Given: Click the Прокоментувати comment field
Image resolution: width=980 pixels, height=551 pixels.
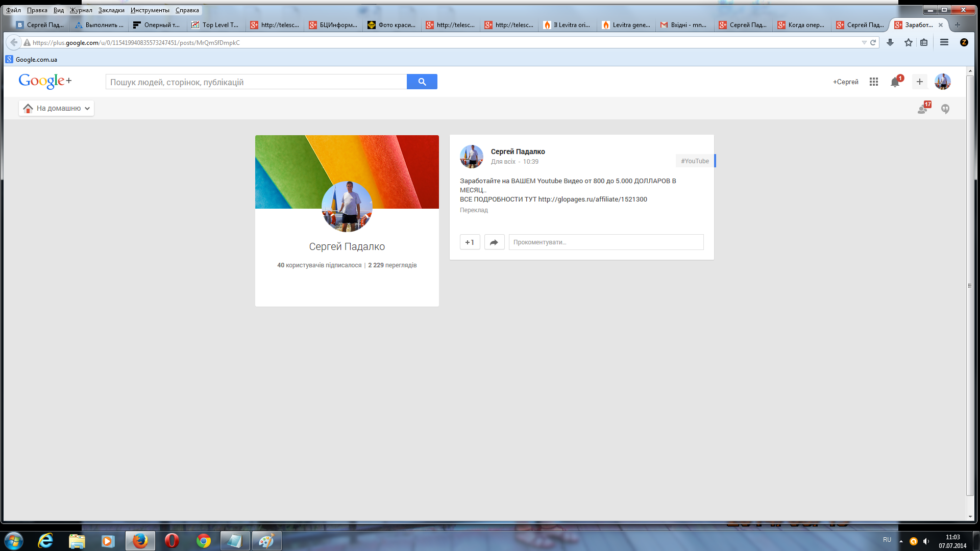Looking at the screenshot, I should pyautogui.click(x=605, y=242).
